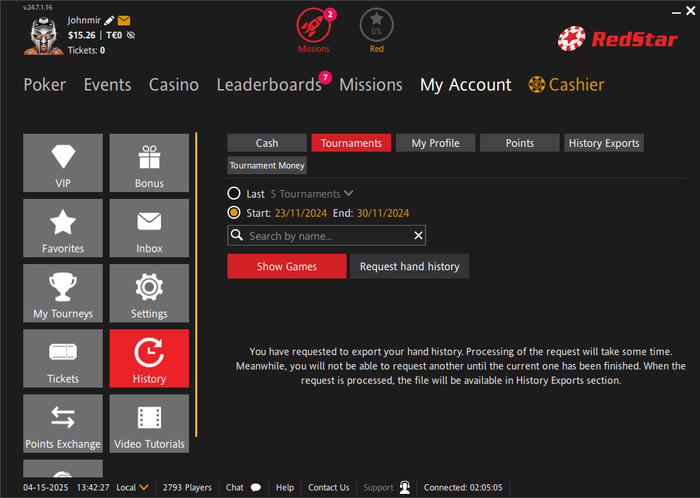700x498 pixels.
Task: Open the Local time zone dropdown
Action: [133, 487]
